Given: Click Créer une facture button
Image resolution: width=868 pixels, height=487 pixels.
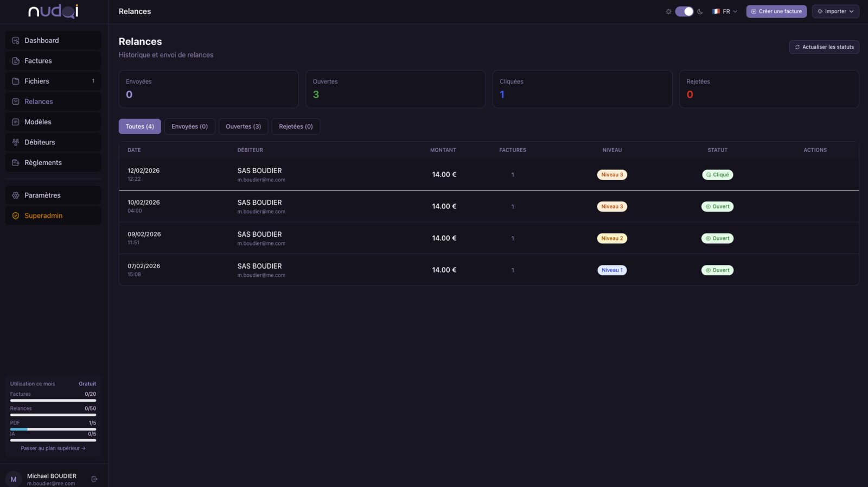Looking at the screenshot, I should click(776, 11).
